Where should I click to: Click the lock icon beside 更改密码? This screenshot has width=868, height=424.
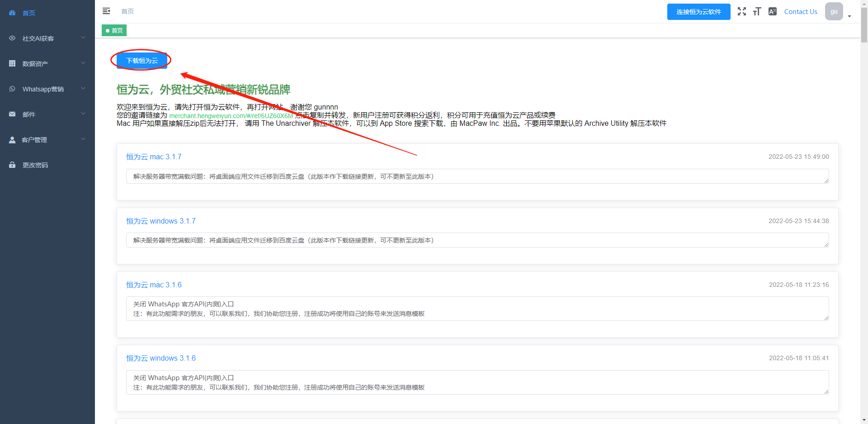12,165
